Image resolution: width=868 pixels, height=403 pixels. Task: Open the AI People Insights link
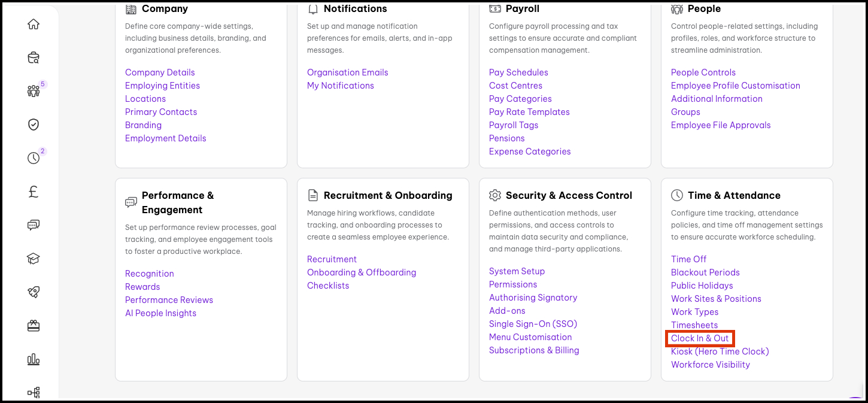[x=160, y=313]
